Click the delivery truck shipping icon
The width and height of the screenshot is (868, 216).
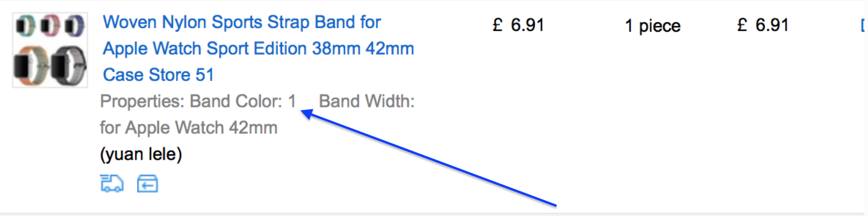tap(111, 184)
